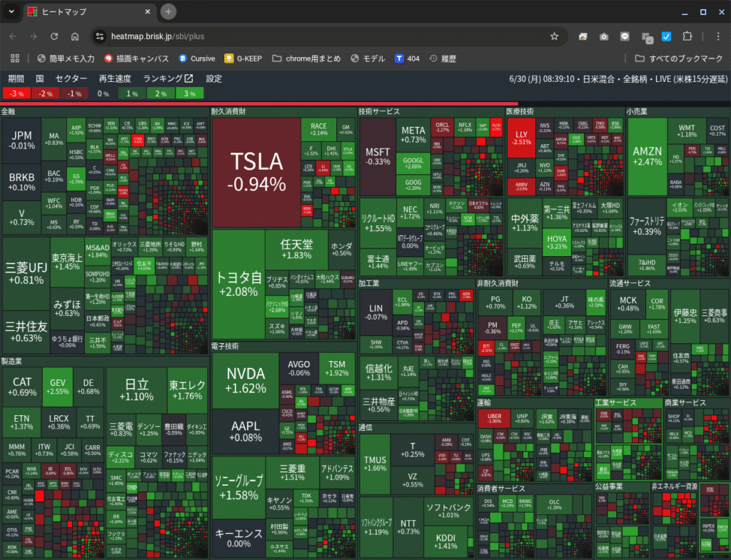Viewport: 731px width, 560px height.
Task: Select the NVDA heatmap tile
Action: [246, 381]
